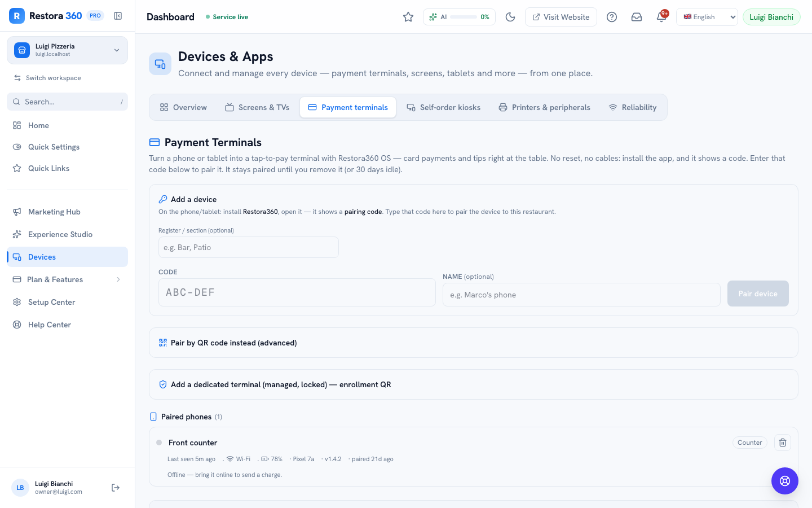Open Quick Settings in the sidebar

(67, 147)
